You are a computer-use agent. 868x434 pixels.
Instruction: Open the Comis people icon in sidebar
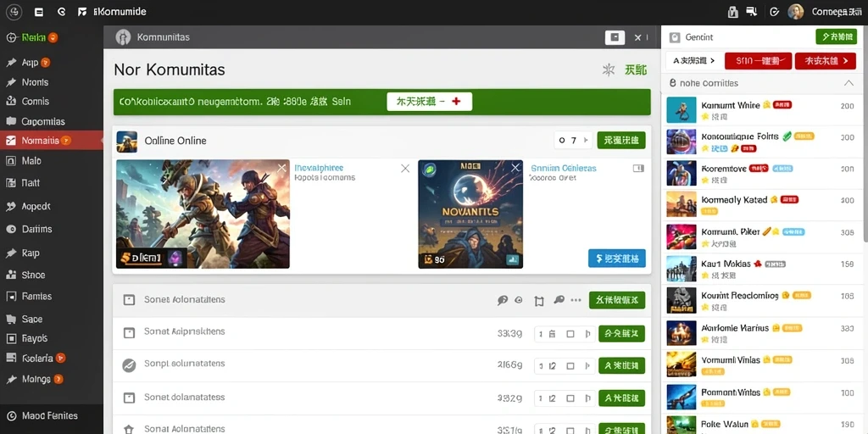(x=10, y=102)
